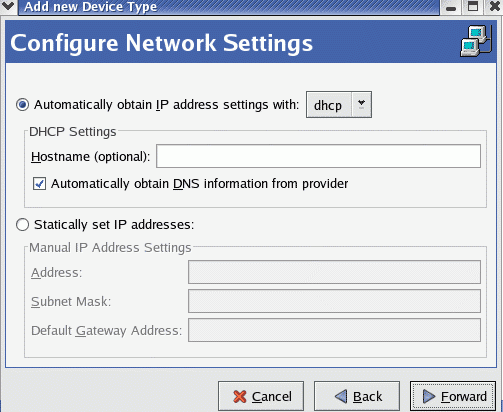Click the disabled Subnet Mask field

334,301
